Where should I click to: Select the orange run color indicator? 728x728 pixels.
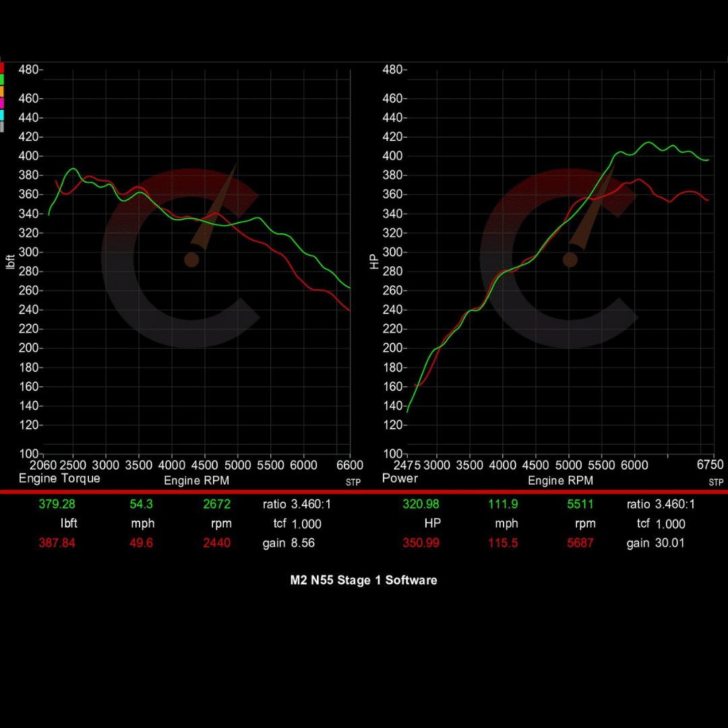tap(2, 90)
